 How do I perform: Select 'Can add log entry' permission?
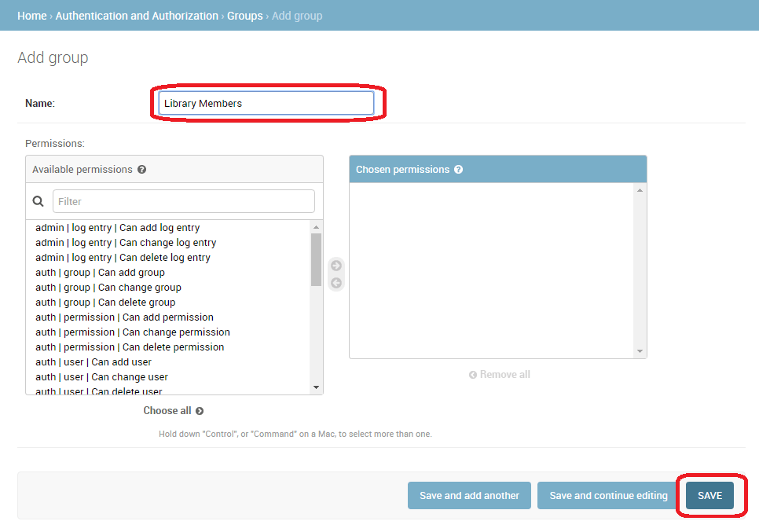(118, 228)
